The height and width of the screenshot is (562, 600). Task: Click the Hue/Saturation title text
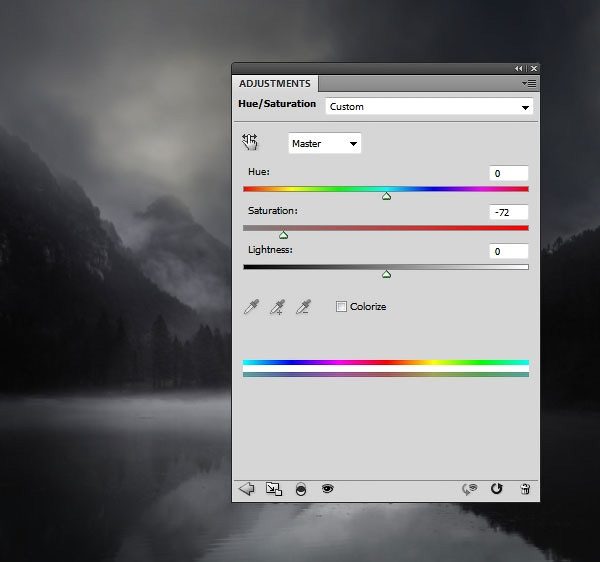(x=277, y=104)
